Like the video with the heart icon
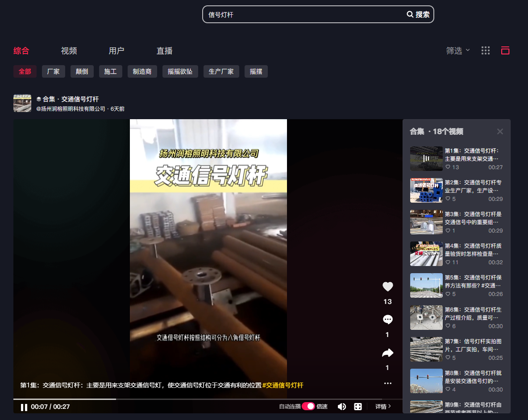Screen dimensions: 528x420 coord(387,287)
